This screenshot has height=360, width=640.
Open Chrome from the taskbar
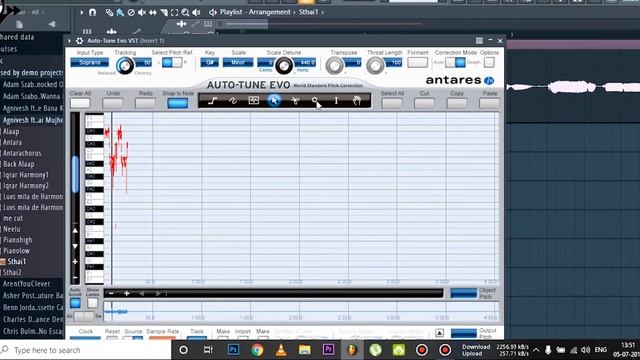pos(257,350)
